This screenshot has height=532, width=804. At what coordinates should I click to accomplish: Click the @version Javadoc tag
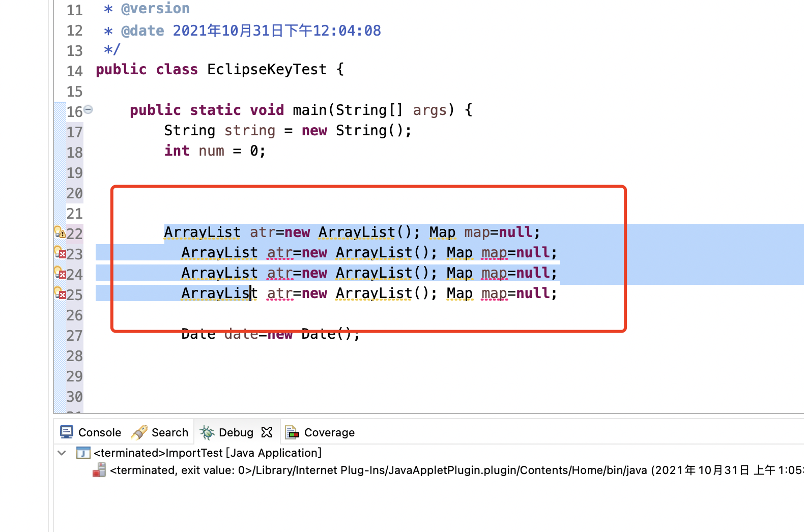click(155, 9)
